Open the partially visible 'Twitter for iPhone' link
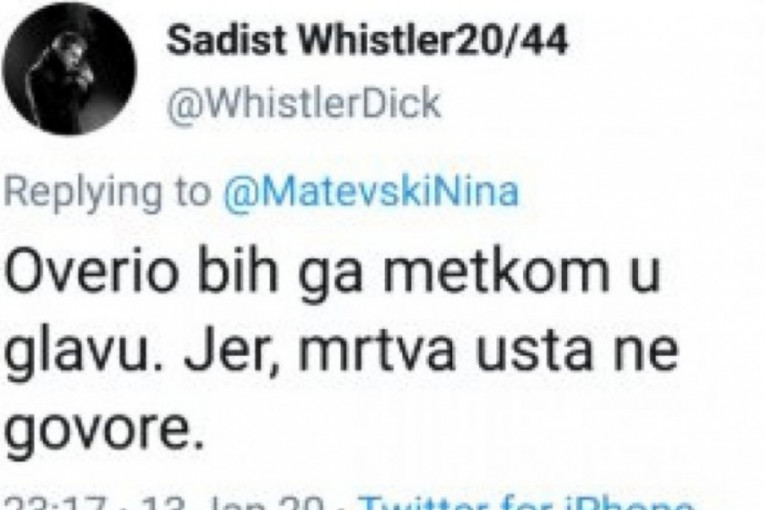Viewport: 765px width, 510px height. [x=526, y=503]
